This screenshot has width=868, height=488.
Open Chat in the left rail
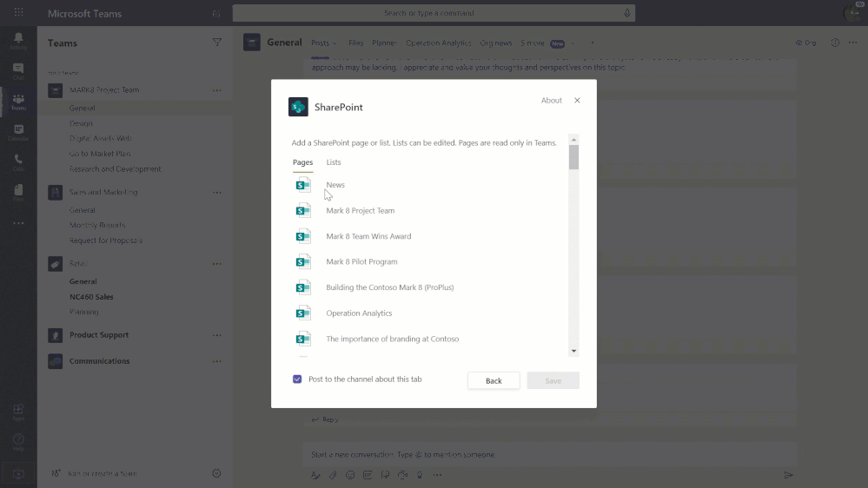click(18, 71)
